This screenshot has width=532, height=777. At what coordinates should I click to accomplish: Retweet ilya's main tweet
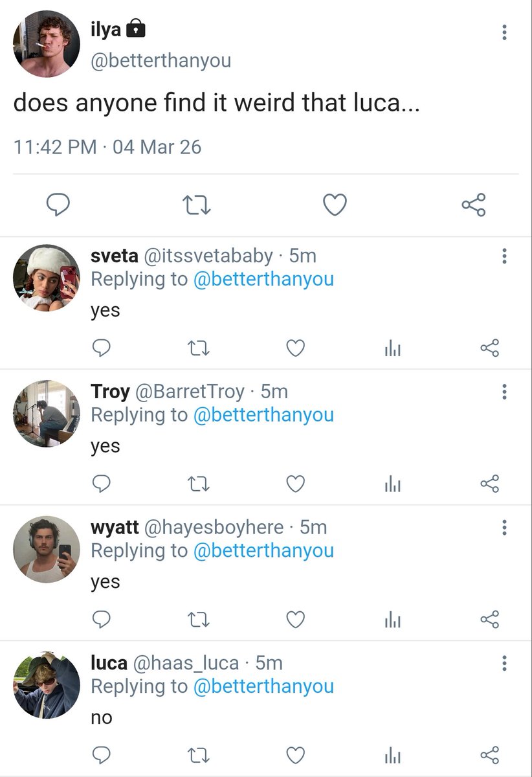197,206
